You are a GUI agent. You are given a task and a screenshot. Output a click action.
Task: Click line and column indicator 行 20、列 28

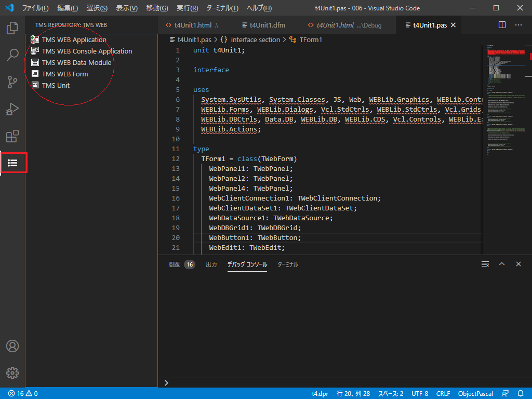pyautogui.click(x=353, y=394)
